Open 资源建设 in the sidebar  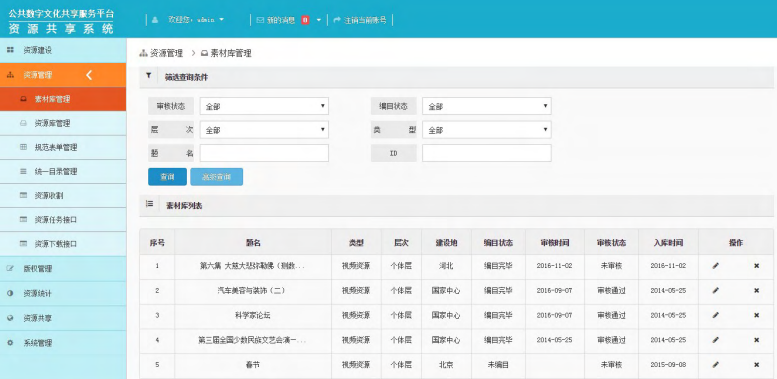[x=63, y=50]
